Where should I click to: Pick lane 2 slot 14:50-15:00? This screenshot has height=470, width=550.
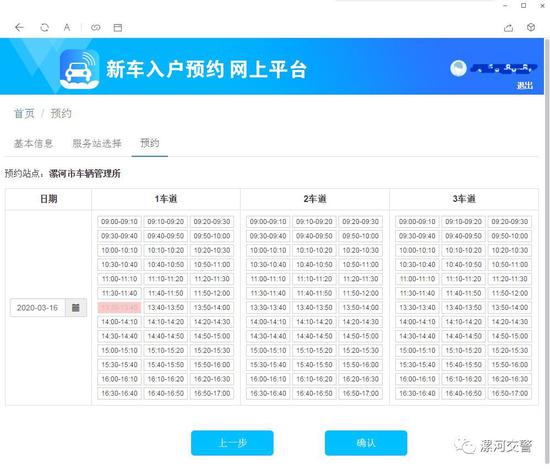[361, 336]
